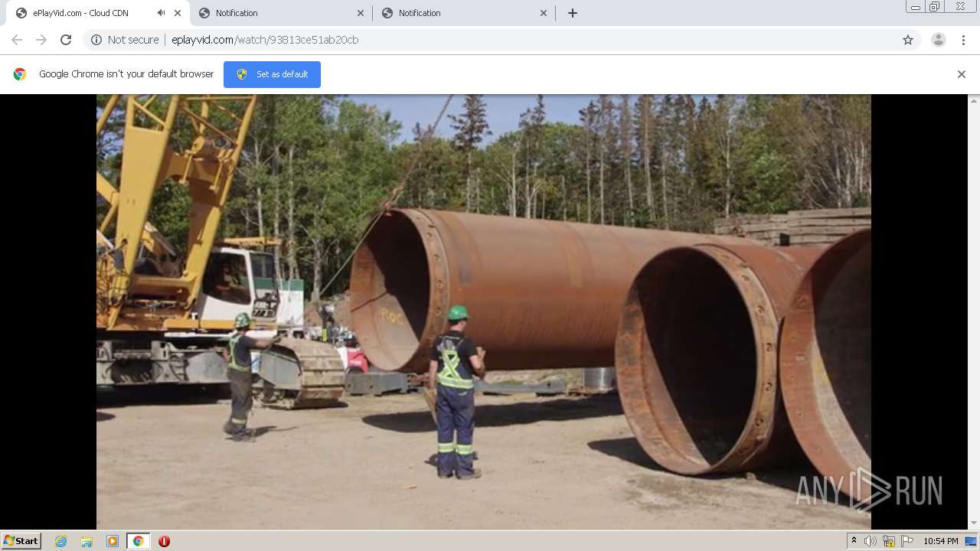Go forward to the next page
The image size is (980, 551).
41,40
